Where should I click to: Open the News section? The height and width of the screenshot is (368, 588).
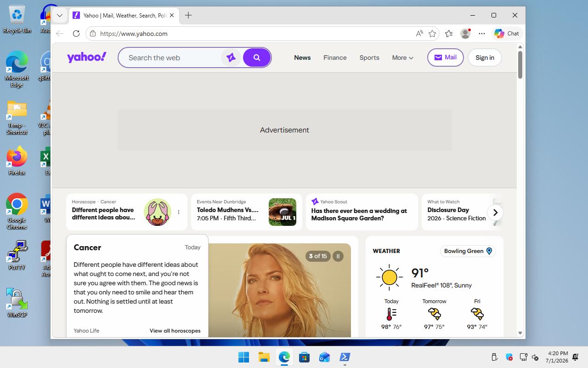coord(302,57)
